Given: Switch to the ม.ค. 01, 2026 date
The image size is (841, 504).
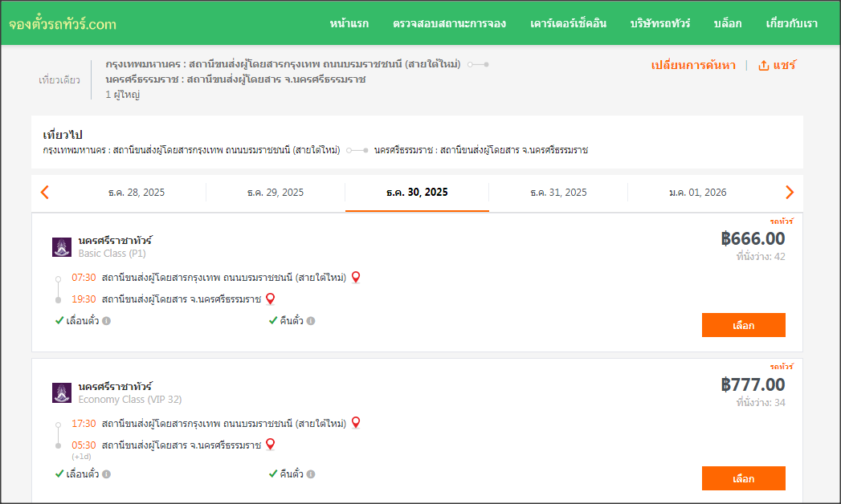Looking at the screenshot, I should [697, 193].
